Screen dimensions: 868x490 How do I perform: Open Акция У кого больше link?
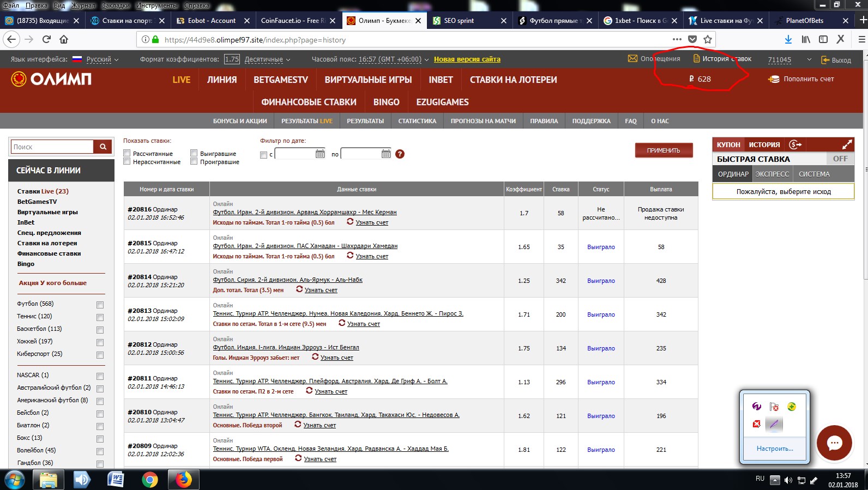click(x=53, y=283)
